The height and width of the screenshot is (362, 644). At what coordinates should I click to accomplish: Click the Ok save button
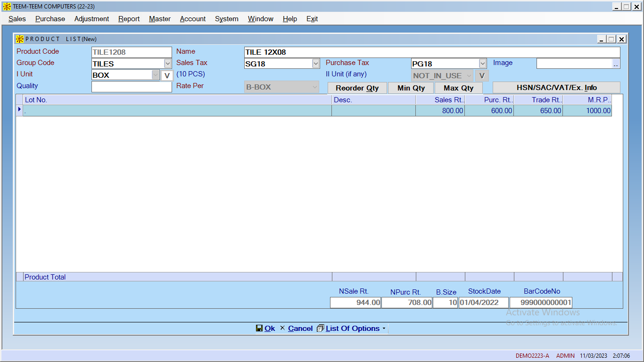pyautogui.click(x=265, y=329)
